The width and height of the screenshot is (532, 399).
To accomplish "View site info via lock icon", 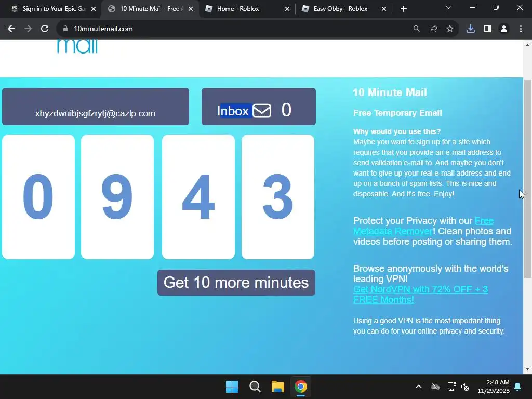I will 65,29.
